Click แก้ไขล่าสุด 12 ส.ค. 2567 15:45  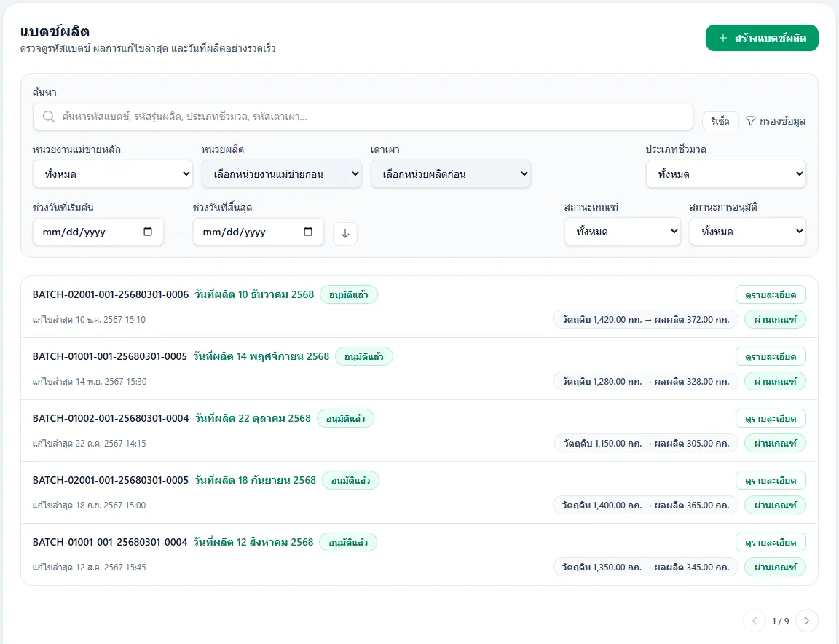coord(89,567)
